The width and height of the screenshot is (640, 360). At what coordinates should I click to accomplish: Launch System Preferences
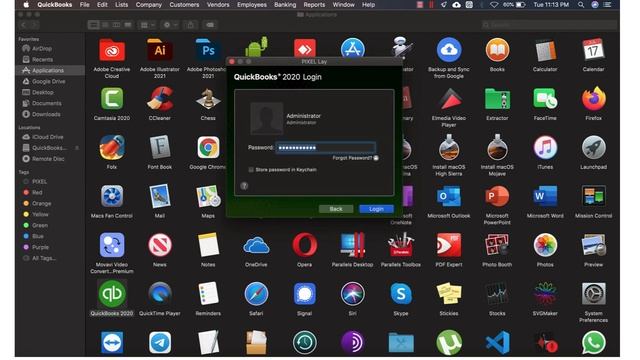coord(593,294)
